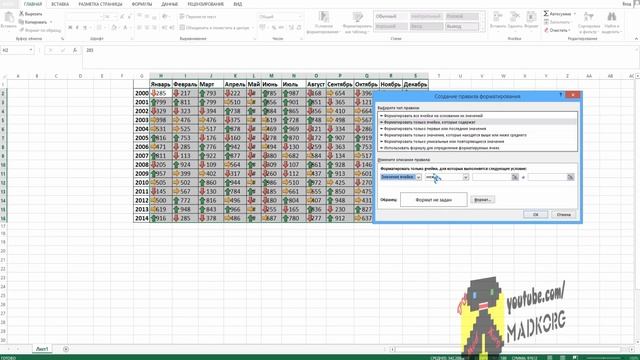Click the Вырезать cut scissors icon

coord(22,13)
